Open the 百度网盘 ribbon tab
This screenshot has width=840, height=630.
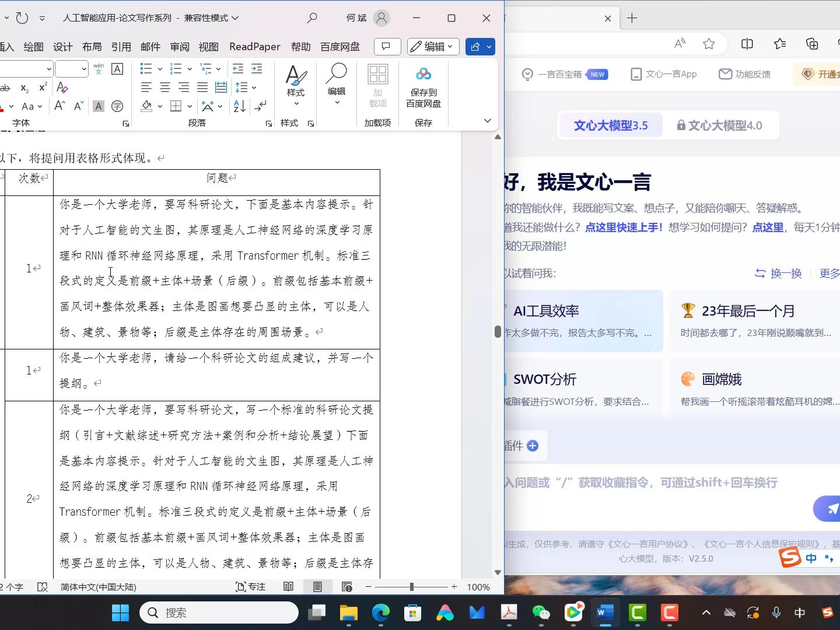[340, 47]
